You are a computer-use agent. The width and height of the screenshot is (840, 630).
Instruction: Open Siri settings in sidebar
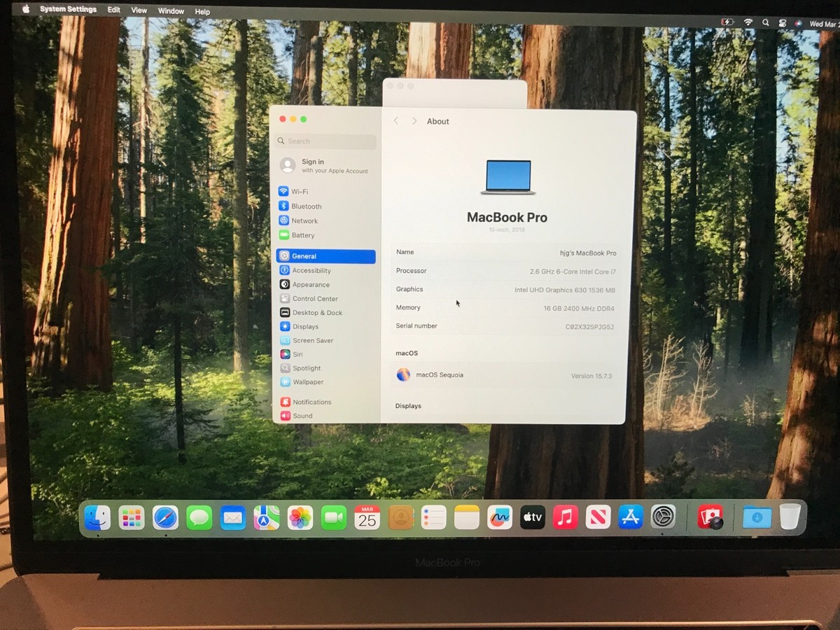click(291, 355)
